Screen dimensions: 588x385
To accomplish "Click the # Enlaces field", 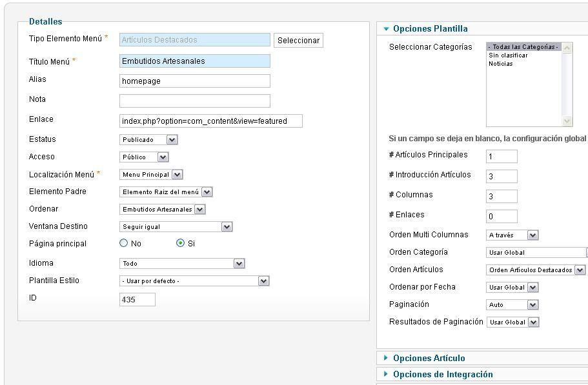I will (x=502, y=216).
